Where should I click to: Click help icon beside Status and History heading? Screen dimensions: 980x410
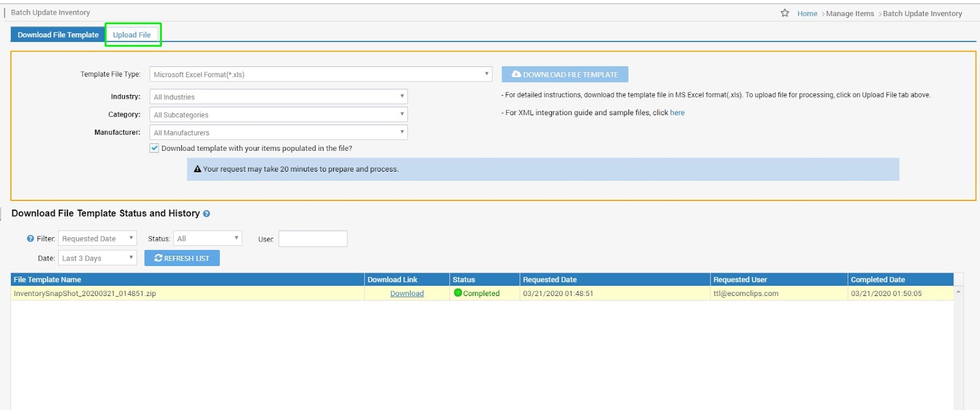[x=206, y=214]
